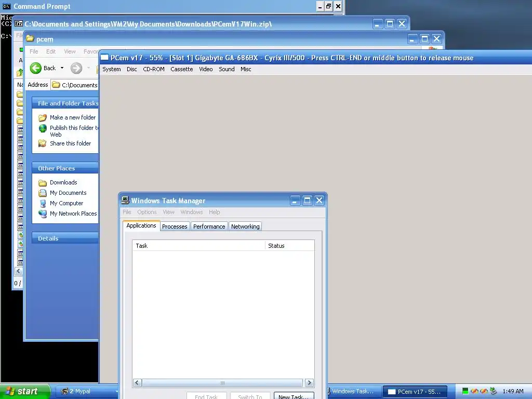Screen dimensions: 532x399
Task: Click the New Task button
Action: point(294,396)
